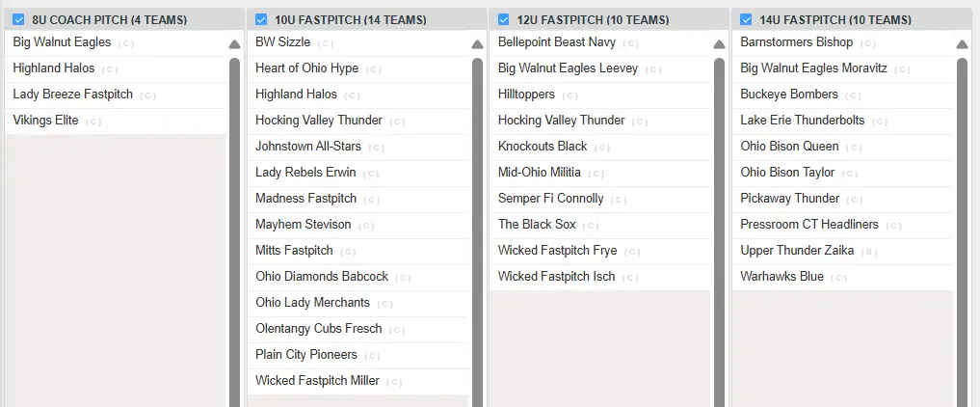This screenshot has height=407, width=980.
Task: Uncheck the 8U Coach Pitch checkbox
Action: (18, 19)
